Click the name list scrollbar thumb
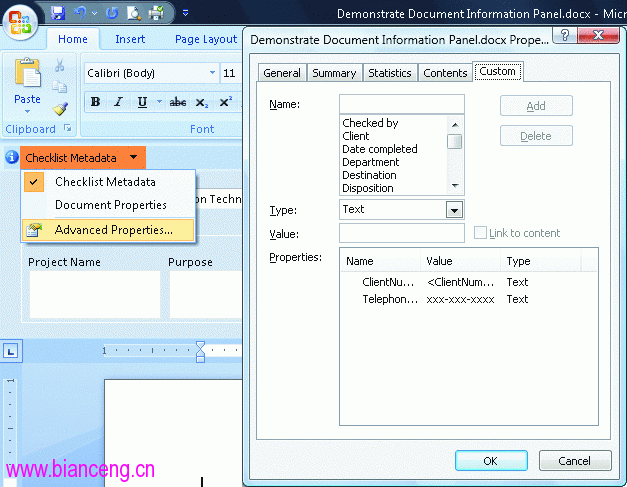Screen dimensions: 627x487 click(x=455, y=141)
